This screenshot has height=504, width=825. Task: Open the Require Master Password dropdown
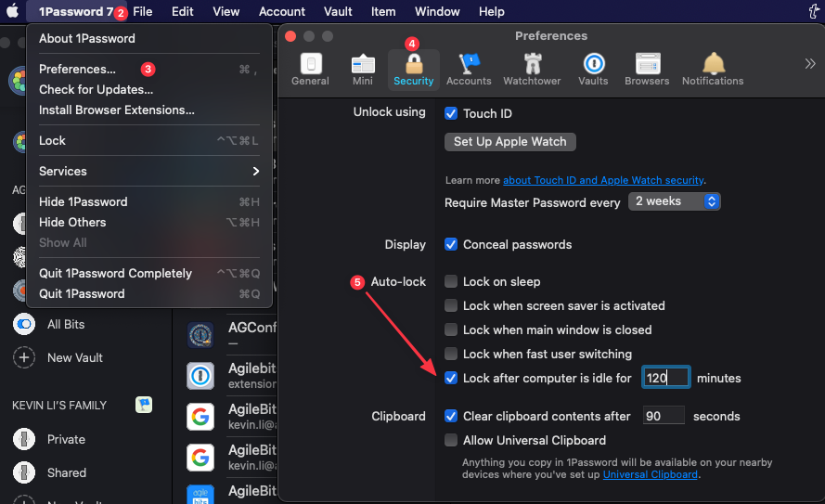click(x=674, y=201)
